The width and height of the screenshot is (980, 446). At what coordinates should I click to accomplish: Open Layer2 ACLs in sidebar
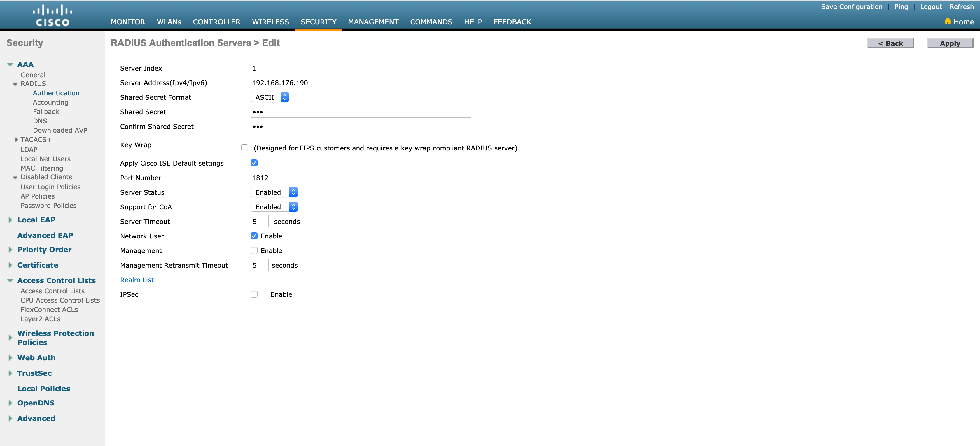40,319
